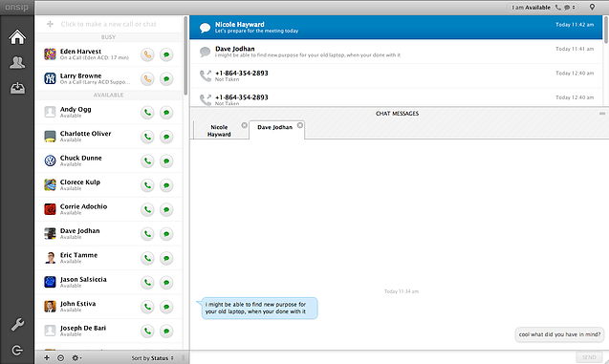609x364 pixels.
Task: Close the Dave Jodhan chat tab
Action: click(300, 125)
